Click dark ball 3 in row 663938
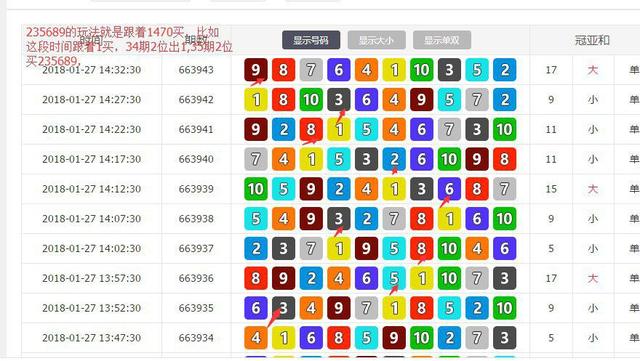 (x=339, y=219)
